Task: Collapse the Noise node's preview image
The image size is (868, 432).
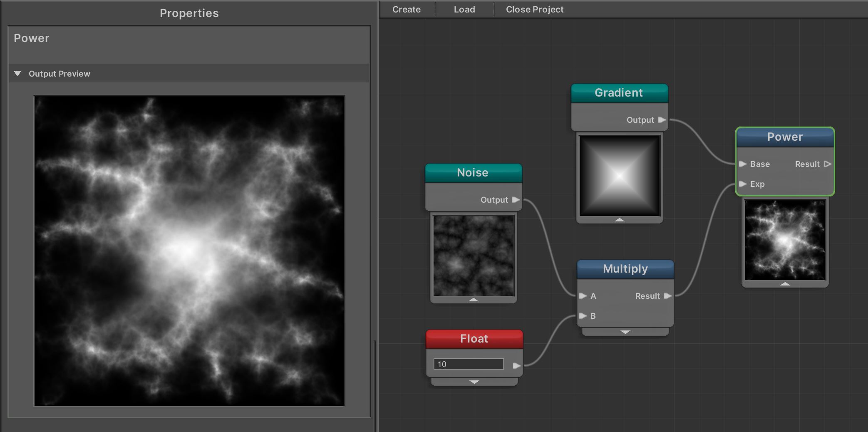Action: pyautogui.click(x=473, y=299)
